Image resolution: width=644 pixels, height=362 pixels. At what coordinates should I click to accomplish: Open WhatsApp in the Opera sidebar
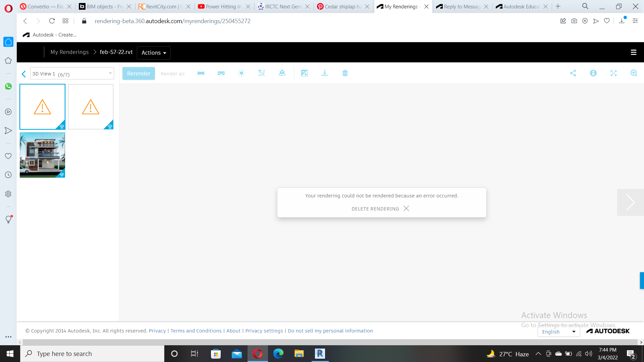point(8,86)
